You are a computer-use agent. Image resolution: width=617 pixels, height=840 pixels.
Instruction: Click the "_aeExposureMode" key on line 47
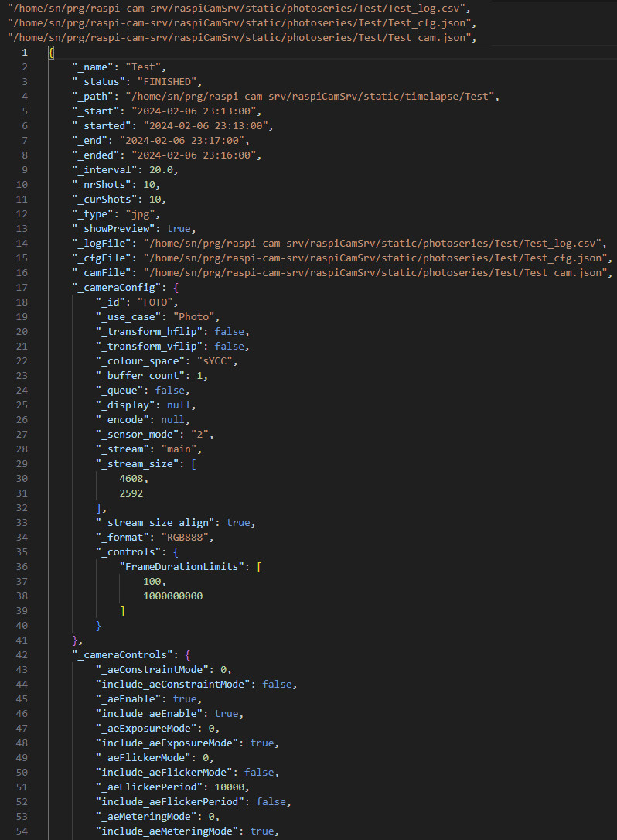pyautogui.click(x=146, y=729)
